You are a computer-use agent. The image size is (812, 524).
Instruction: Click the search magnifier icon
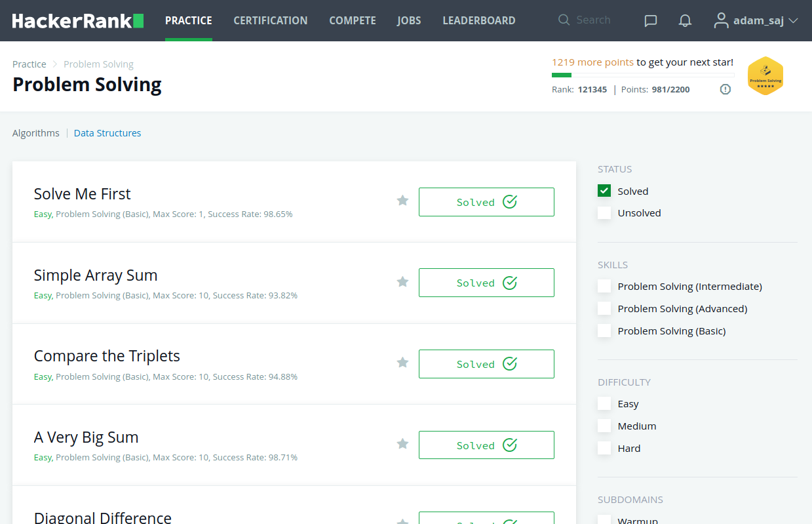point(564,20)
